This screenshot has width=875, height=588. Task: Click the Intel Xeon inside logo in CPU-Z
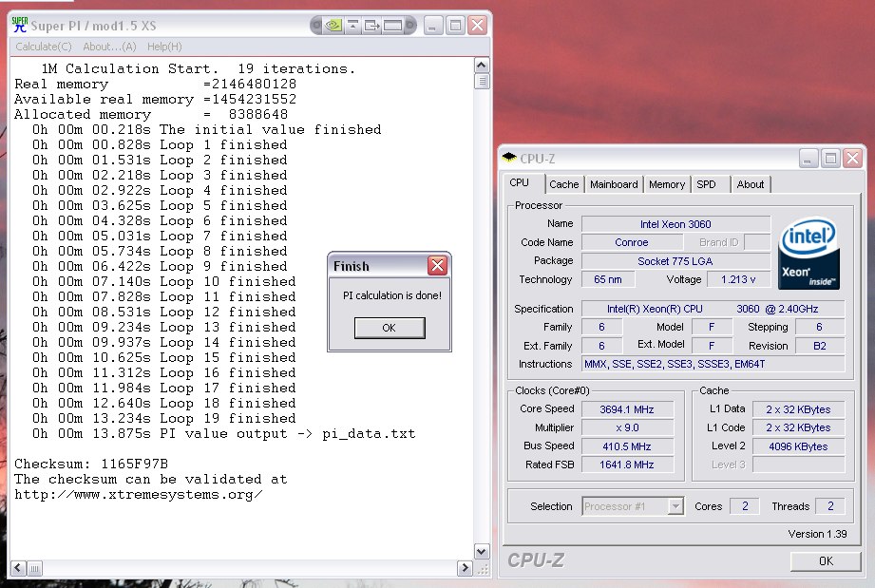[x=808, y=253]
